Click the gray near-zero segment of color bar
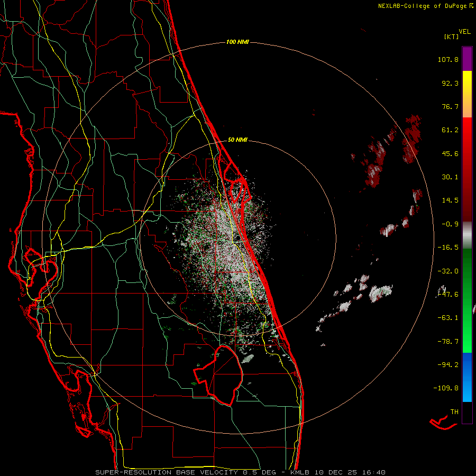Image resolution: width=476 pixels, height=476 pixels. click(467, 235)
